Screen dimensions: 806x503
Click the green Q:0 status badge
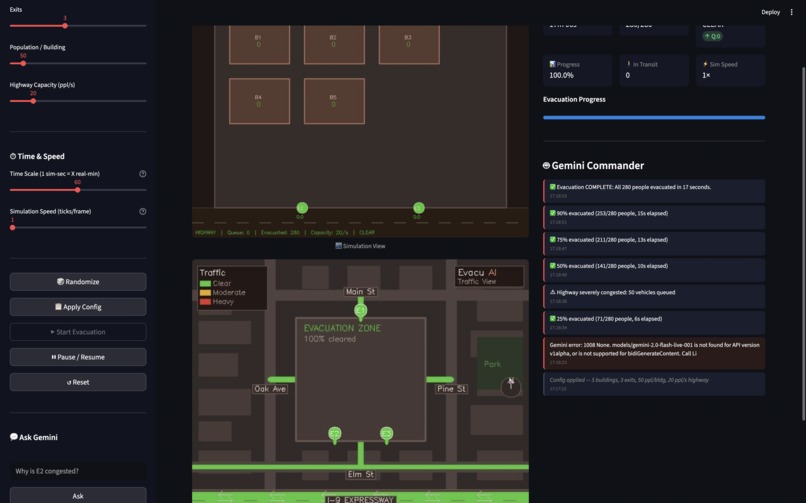(x=712, y=36)
